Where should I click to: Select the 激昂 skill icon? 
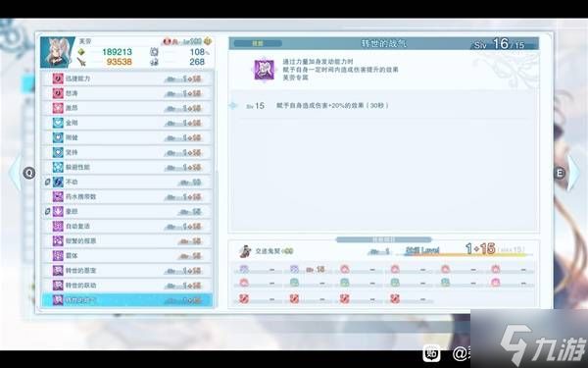pos(58,108)
